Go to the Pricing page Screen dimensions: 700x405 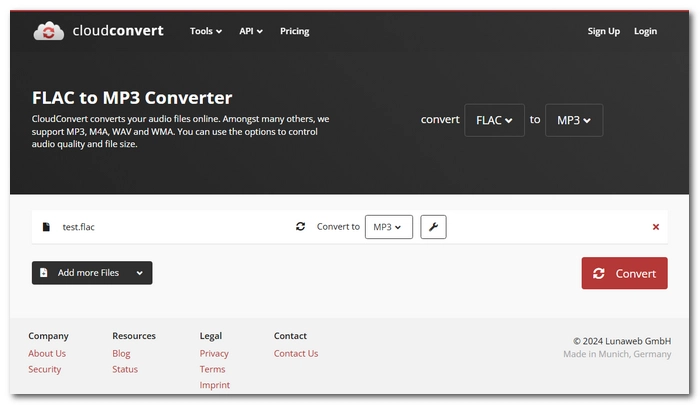point(294,31)
